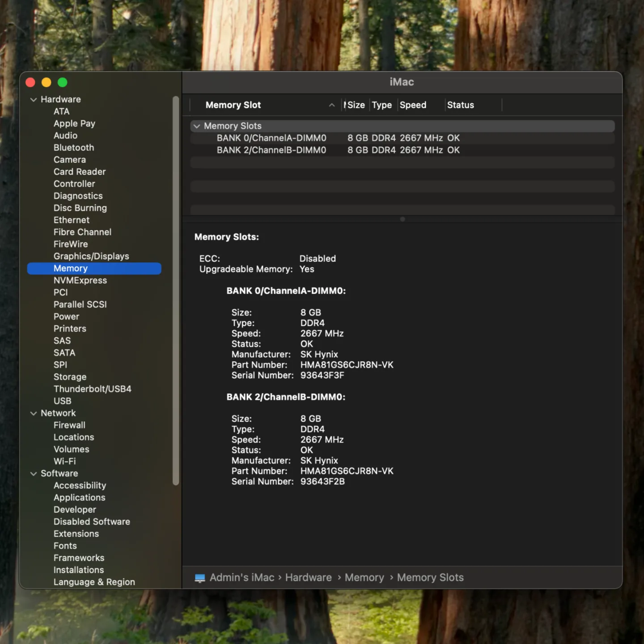
Task: Sort by the Memory Slot column header
Action: [x=233, y=105]
